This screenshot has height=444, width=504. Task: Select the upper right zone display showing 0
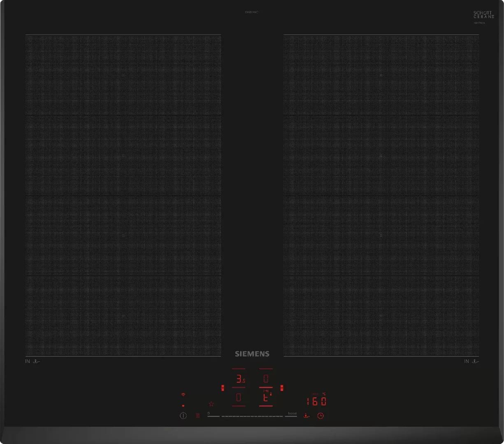(x=266, y=379)
